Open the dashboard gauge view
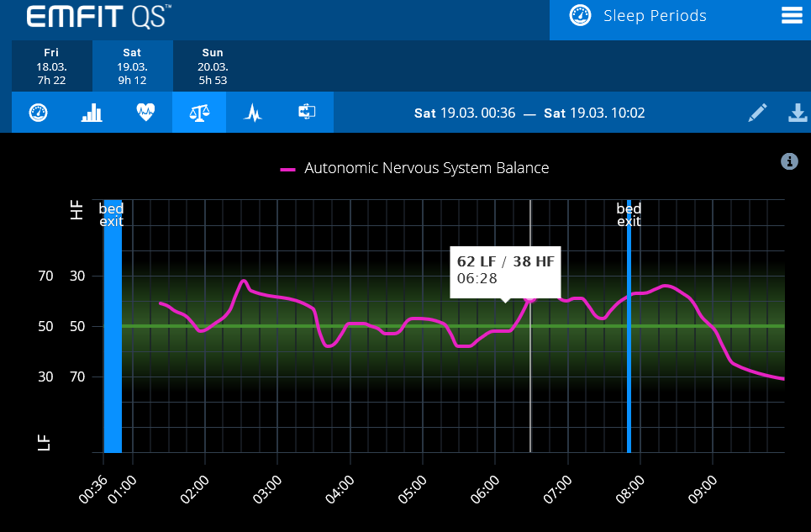Image resolution: width=811 pixels, height=532 pixels. click(x=37, y=112)
